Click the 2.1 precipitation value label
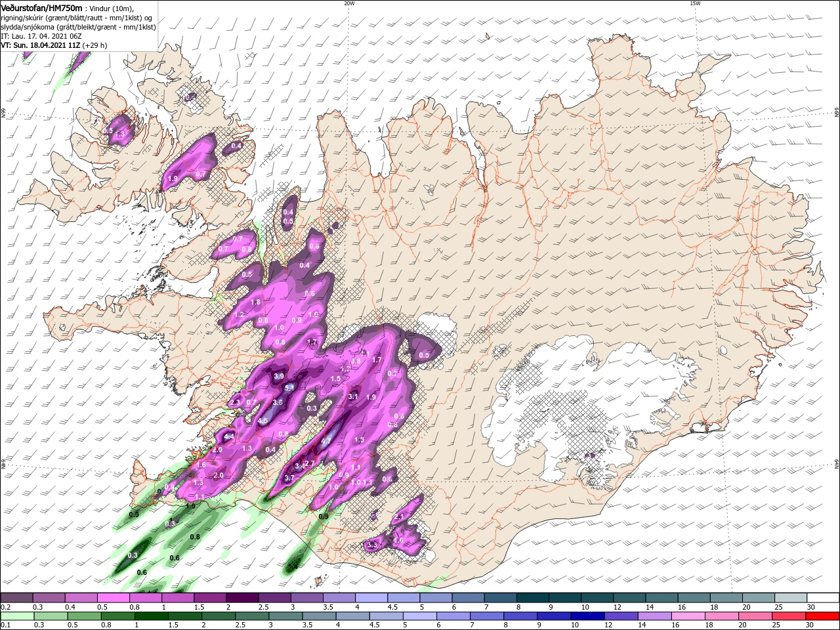 (x=399, y=517)
